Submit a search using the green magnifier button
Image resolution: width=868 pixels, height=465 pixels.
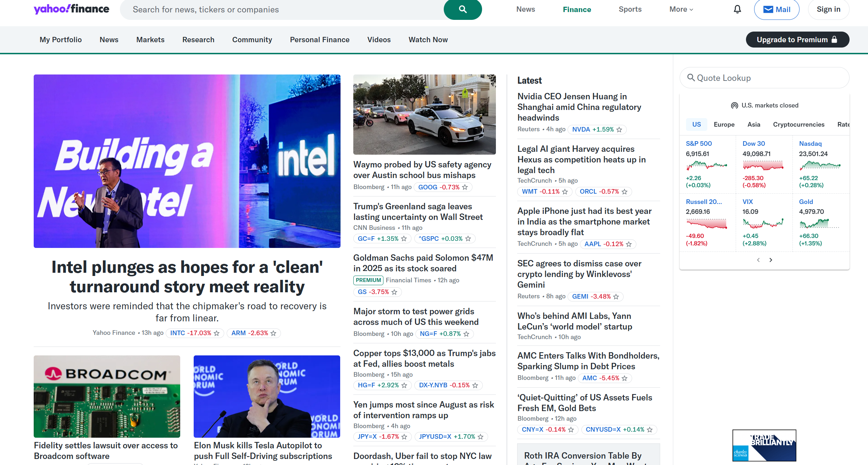(462, 10)
